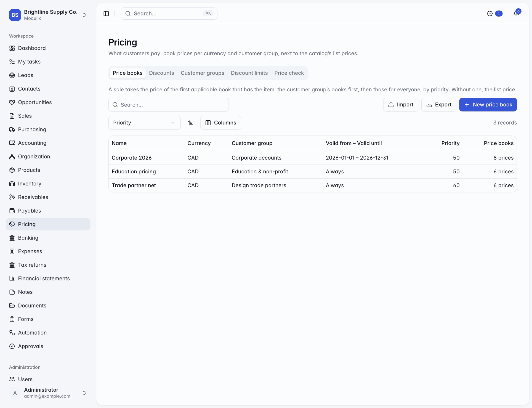Viewport: 532px width, 408px height.
Task: Click Design trade partners cell
Action: click(x=259, y=185)
